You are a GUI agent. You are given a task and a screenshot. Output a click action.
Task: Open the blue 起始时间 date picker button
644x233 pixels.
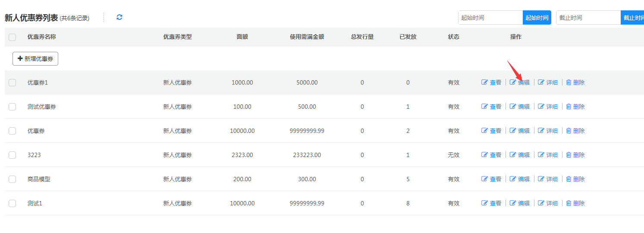537,18
